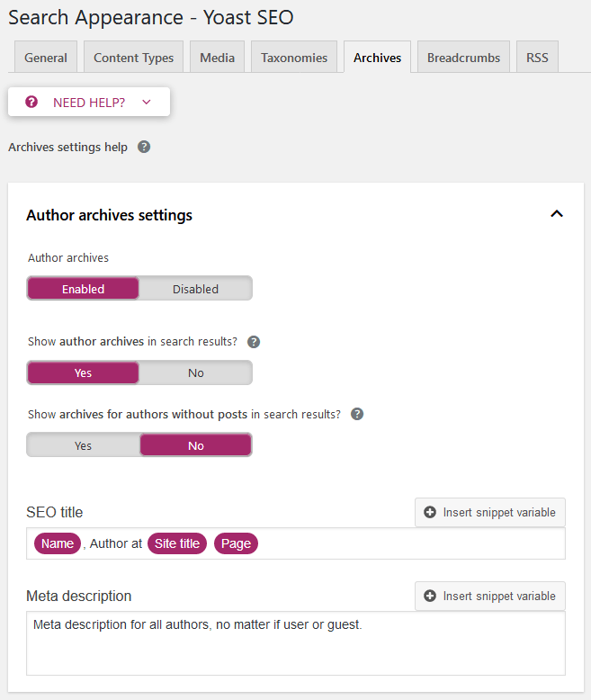Collapse the Author archives settings section

[x=557, y=214]
